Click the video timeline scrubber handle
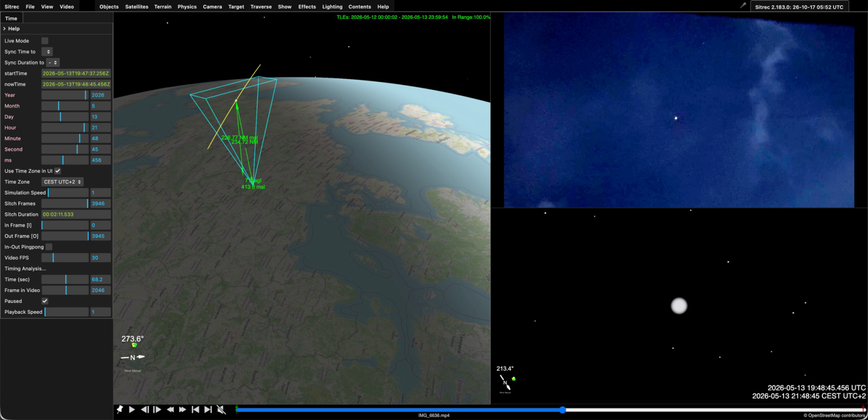 pyautogui.click(x=563, y=410)
